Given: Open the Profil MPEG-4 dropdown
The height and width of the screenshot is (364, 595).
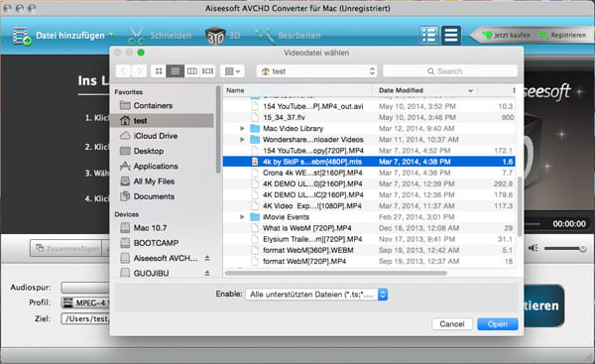Looking at the screenshot, I should [x=85, y=303].
